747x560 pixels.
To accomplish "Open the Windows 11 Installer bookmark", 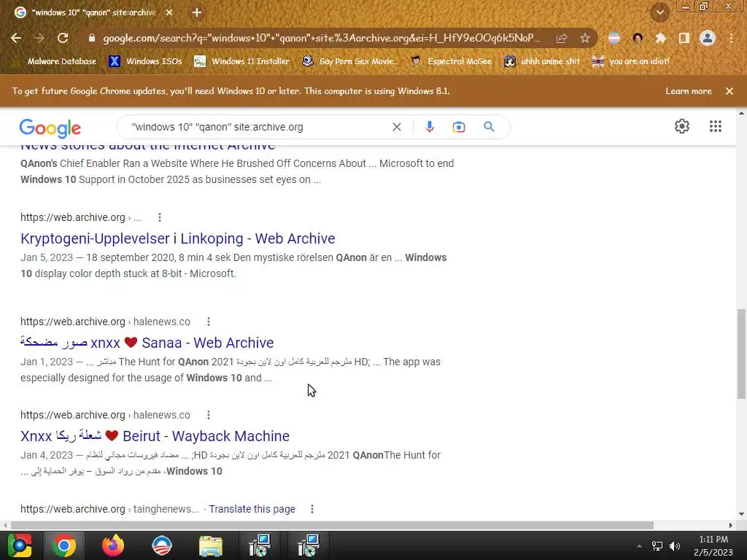I will point(242,61).
